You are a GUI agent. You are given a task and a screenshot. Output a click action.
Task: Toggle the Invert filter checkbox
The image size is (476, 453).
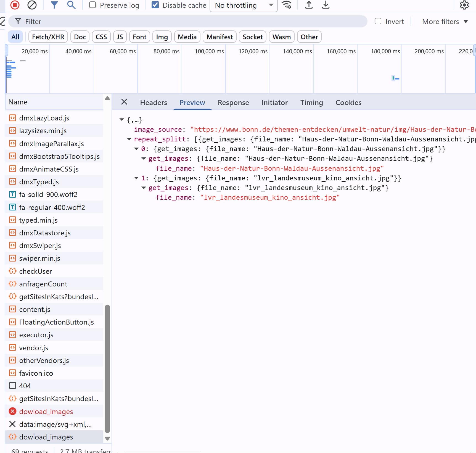pos(378,21)
